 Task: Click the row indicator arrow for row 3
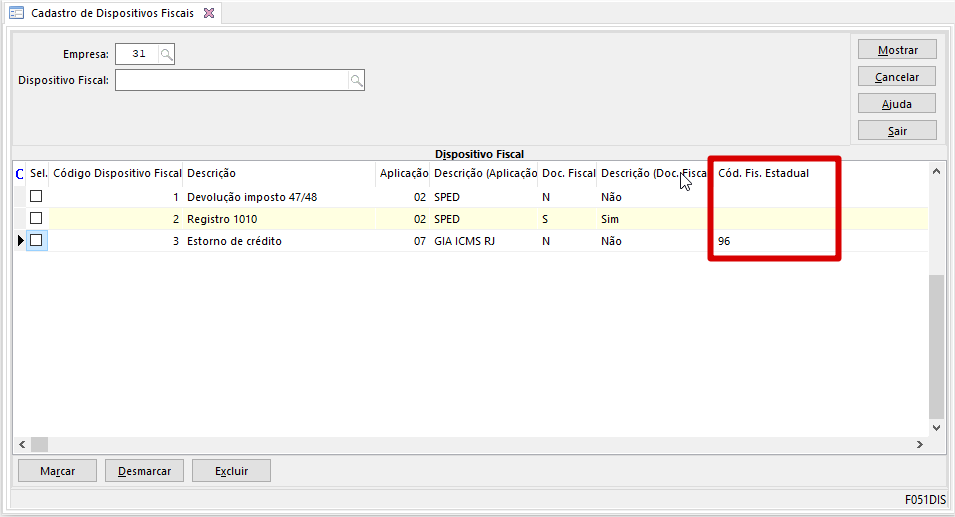(x=20, y=241)
